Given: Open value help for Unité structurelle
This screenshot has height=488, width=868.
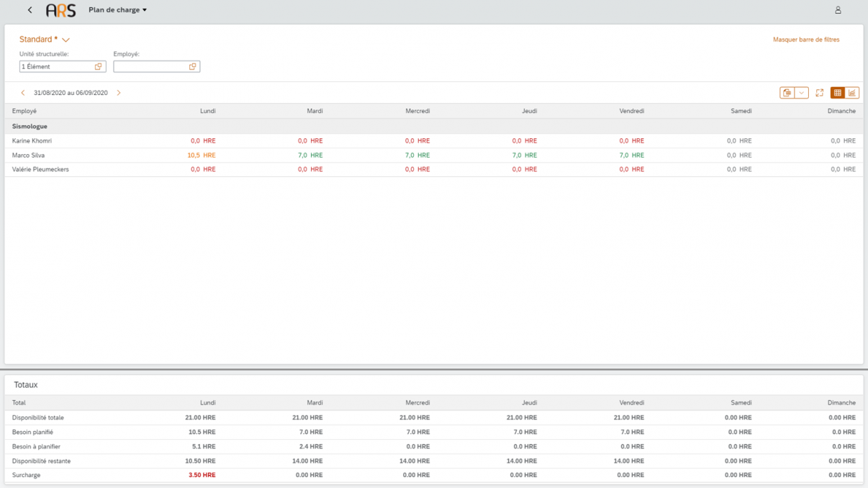Looking at the screenshot, I should tap(99, 66).
